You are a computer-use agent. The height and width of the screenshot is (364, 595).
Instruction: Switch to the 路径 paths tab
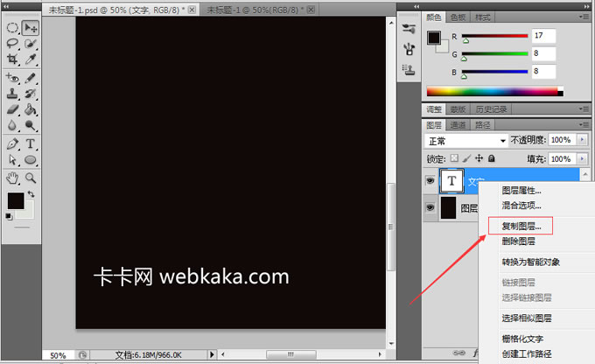482,125
